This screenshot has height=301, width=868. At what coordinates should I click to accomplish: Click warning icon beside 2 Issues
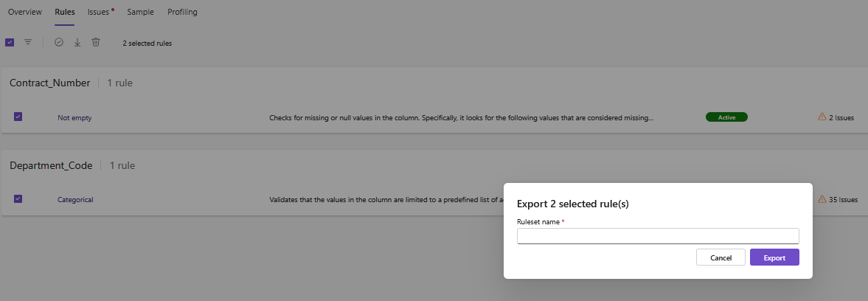point(822,117)
